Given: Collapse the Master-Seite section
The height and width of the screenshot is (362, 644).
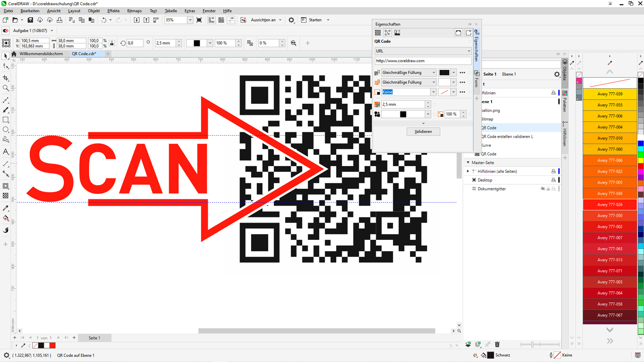Looking at the screenshot, I should 468,162.
